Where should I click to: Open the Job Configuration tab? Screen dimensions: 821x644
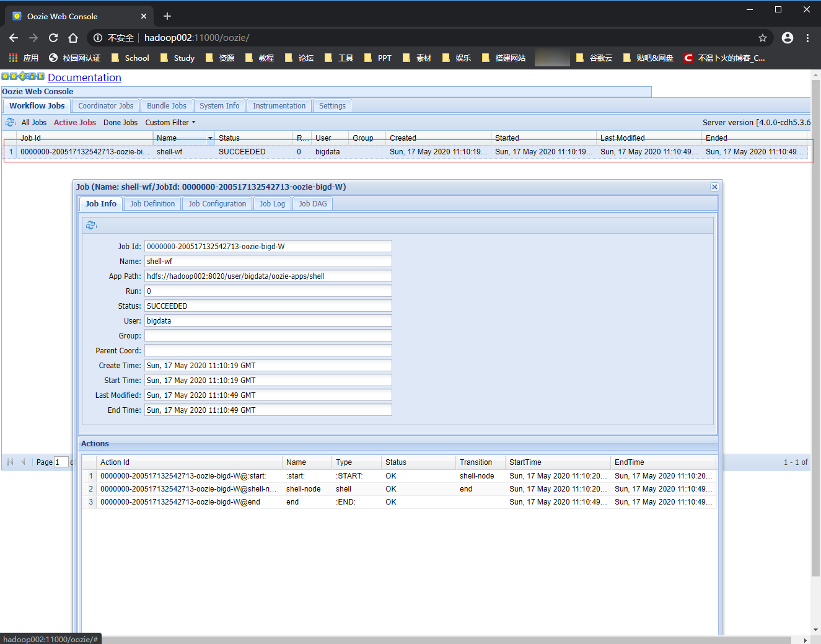217,204
